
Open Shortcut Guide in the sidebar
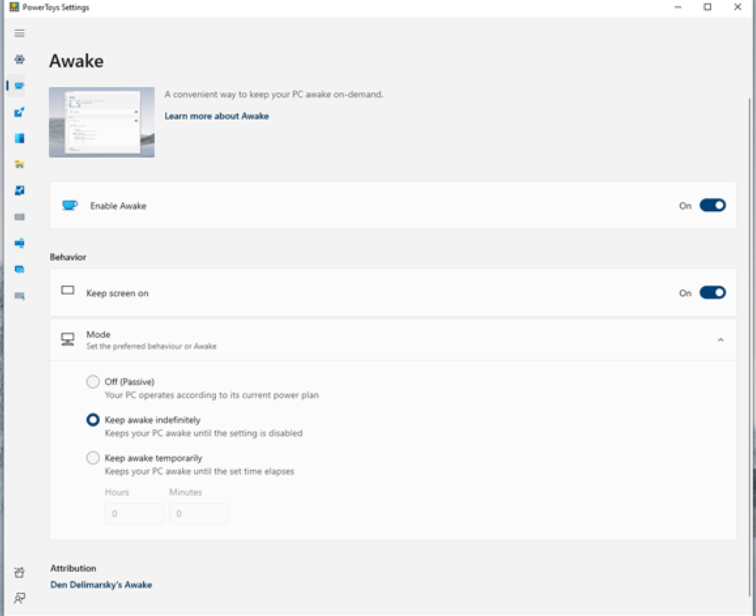pos(19,295)
